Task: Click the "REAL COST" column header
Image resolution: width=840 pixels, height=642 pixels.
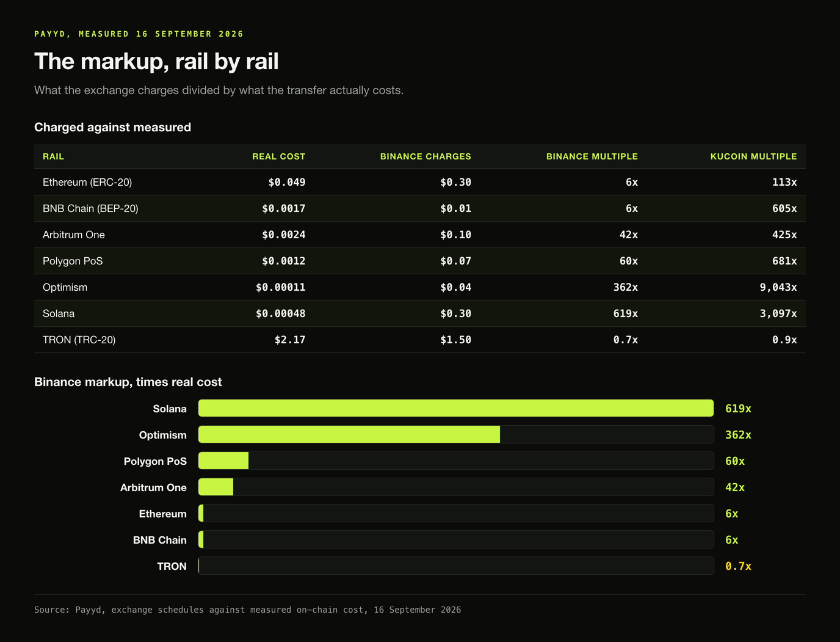Action: [x=279, y=156]
